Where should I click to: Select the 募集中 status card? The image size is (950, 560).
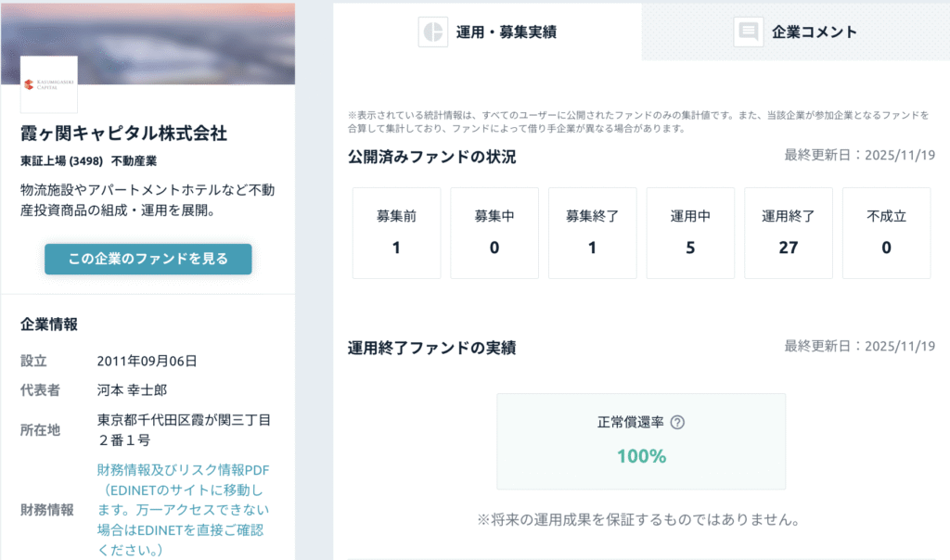(494, 233)
